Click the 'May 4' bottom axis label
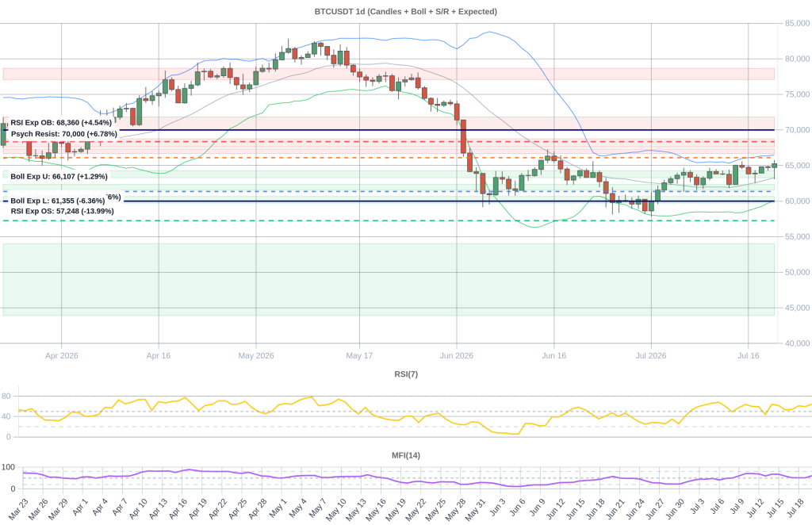This screenshot has width=812, height=525. click(x=297, y=508)
